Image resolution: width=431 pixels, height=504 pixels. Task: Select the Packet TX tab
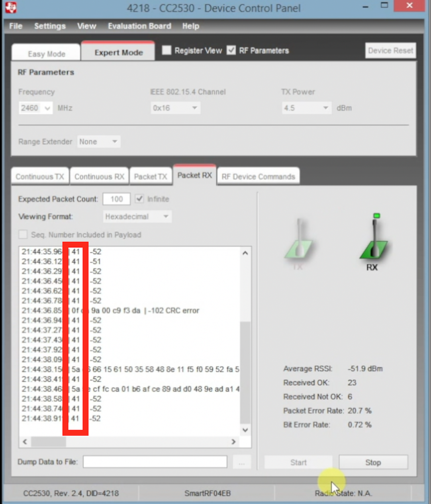(151, 176)
